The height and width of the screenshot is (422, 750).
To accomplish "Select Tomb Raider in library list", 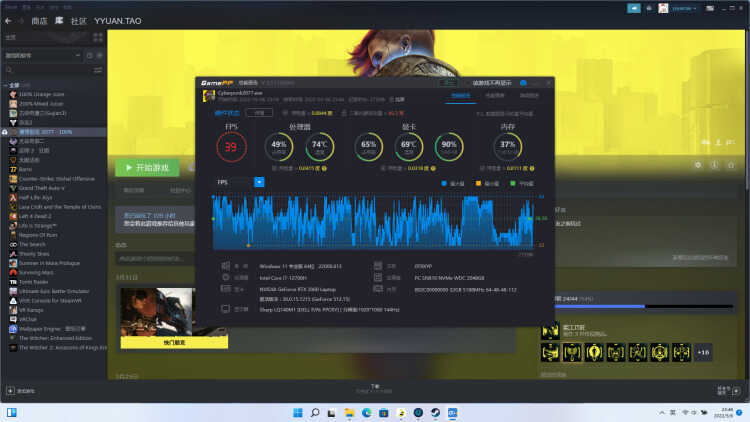I will 33,282.
